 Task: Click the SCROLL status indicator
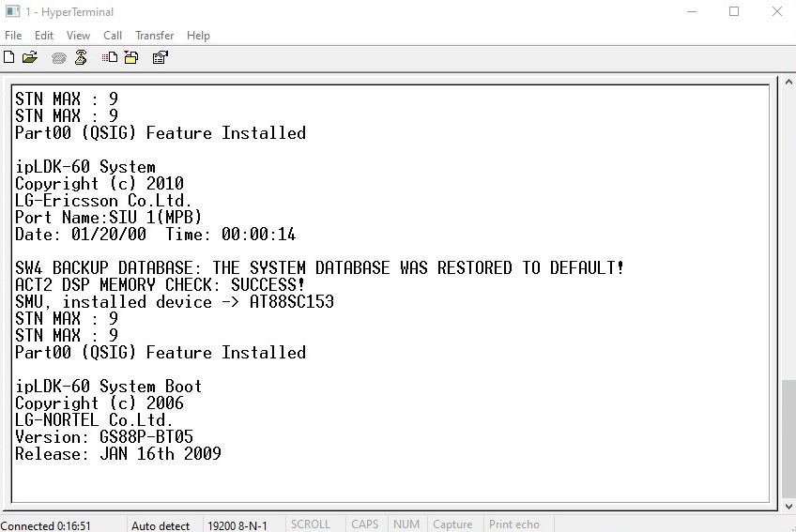(310, 524)
